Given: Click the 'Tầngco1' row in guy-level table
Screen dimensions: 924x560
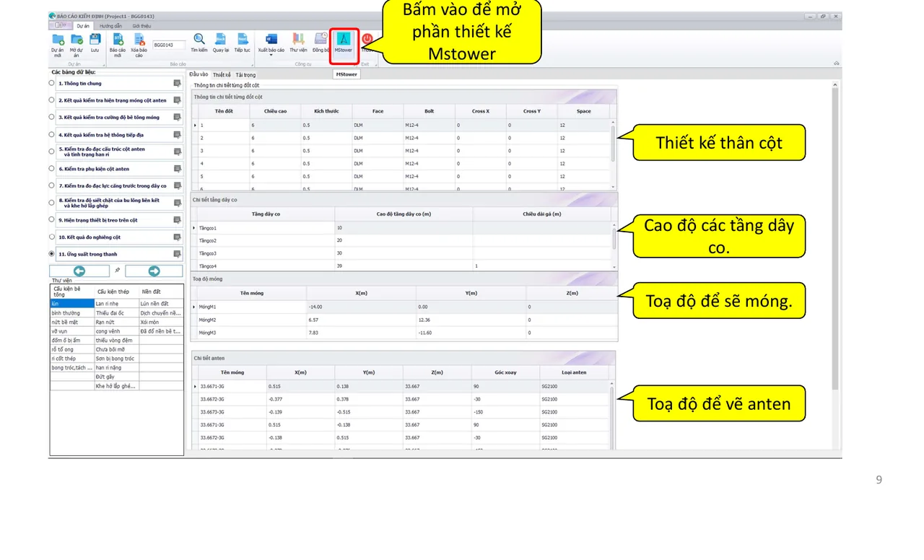Looking at the screenshot, I should pyautogui.click(x=404, y=228).
